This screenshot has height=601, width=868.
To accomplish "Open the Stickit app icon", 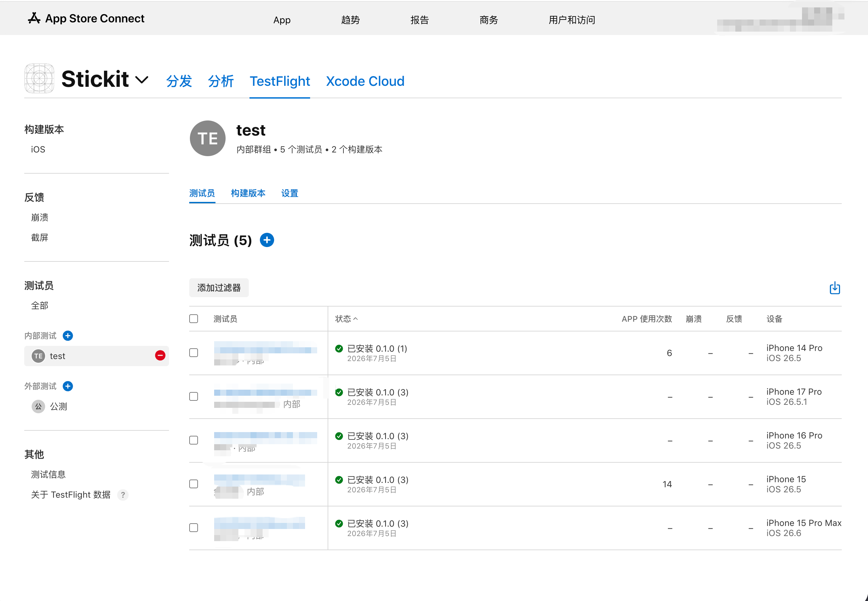I will pyautogui.click(x=39, y=78).
